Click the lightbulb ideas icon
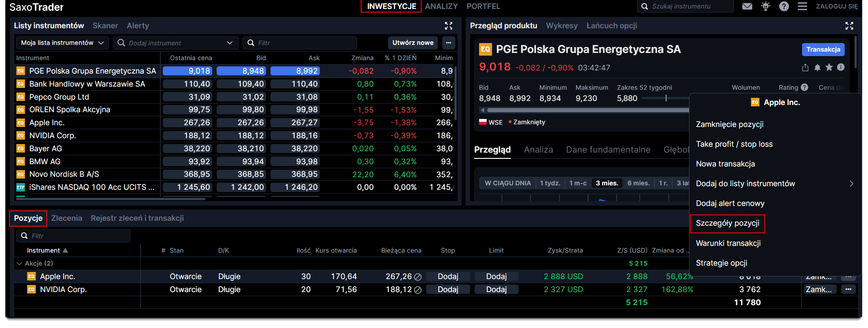 pos(765,6)
